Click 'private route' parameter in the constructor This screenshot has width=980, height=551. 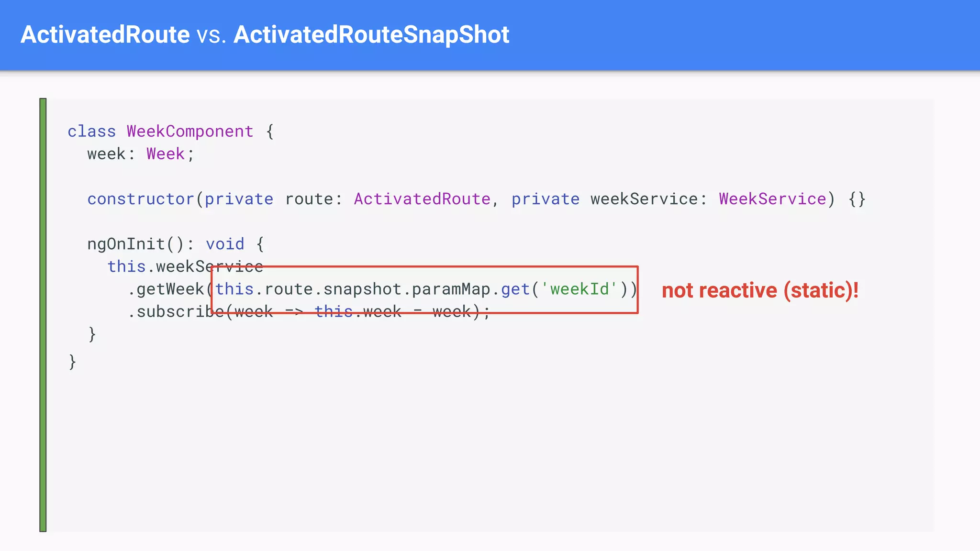click(x=268, y=199)
